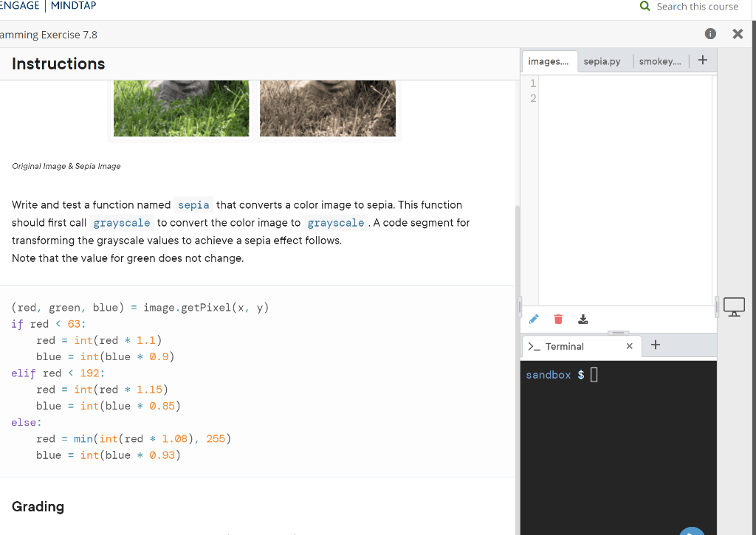Select the original green grass image

click(181, 107)
